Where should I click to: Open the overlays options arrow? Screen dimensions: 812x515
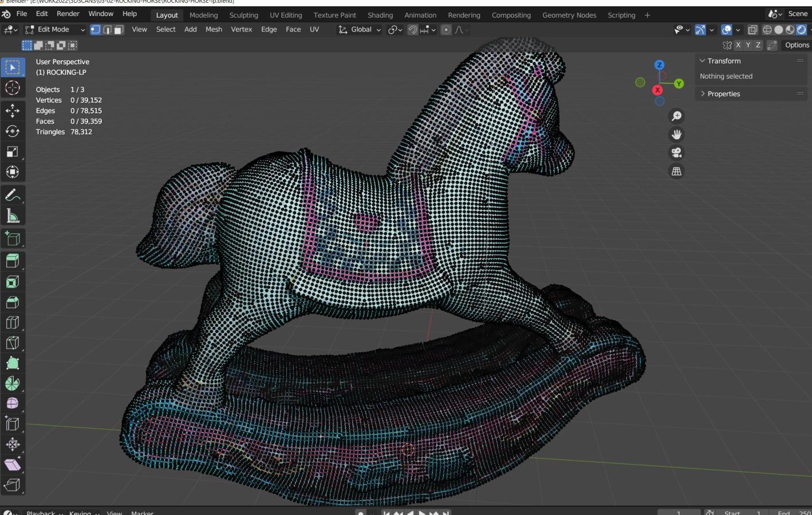tap(738, 30)
